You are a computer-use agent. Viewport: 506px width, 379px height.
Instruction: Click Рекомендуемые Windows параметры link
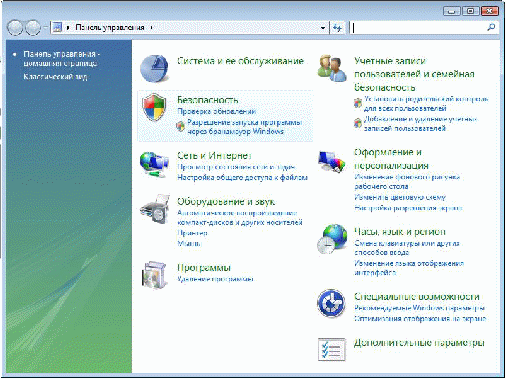coord(419,308)
